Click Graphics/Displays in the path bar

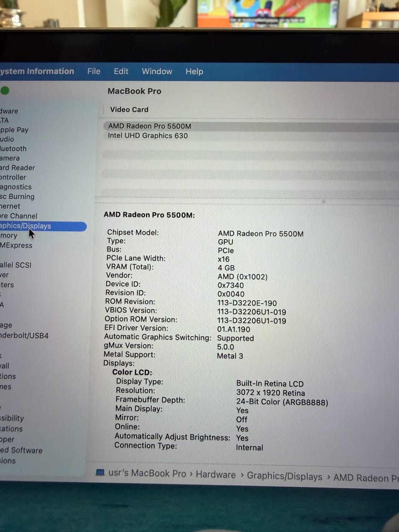point(285,476)
